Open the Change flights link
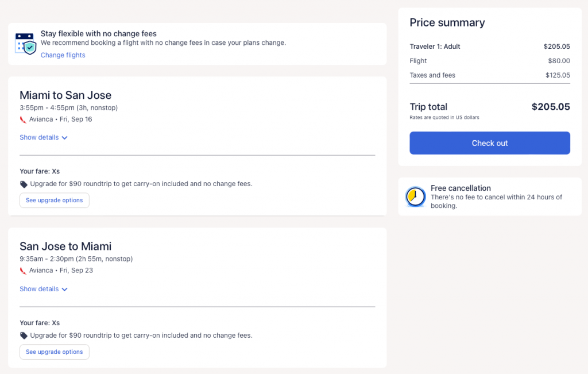Viewport: 588px width, 374px height. 63,55
